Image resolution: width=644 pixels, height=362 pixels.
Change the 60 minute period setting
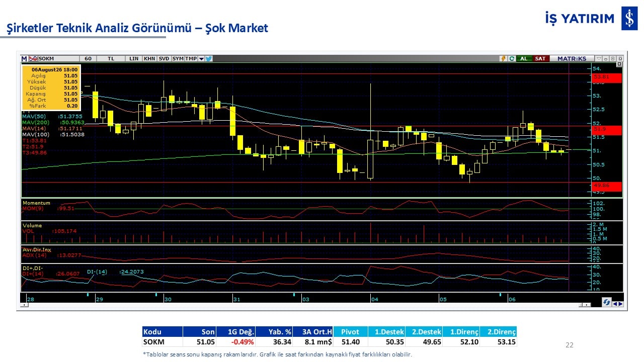tap(88, 58)
